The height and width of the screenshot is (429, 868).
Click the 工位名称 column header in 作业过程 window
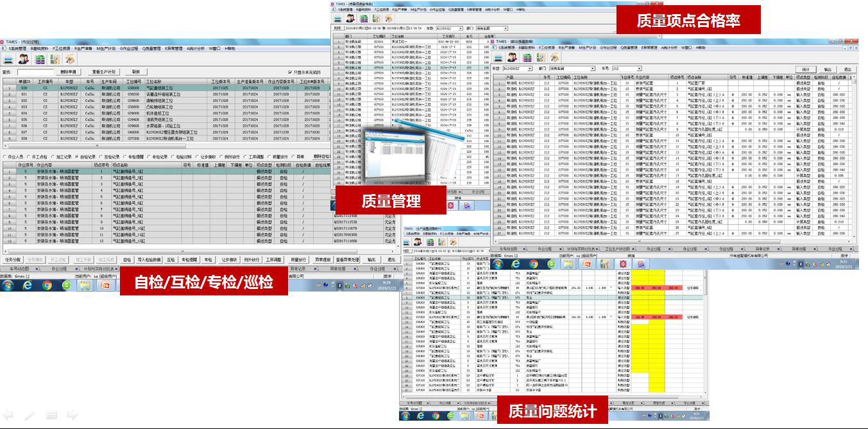pyautogui.click(x=175, y=82)
